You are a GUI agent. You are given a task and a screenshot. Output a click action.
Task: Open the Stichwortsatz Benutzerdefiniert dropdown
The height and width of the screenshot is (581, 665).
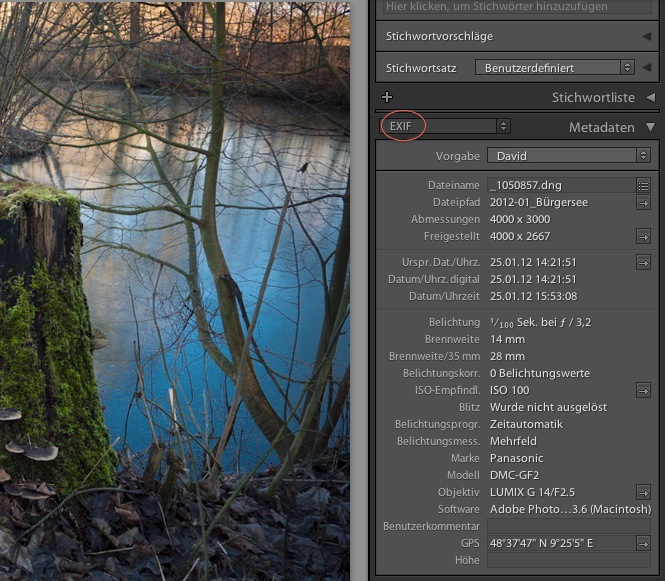coord(555,68)
